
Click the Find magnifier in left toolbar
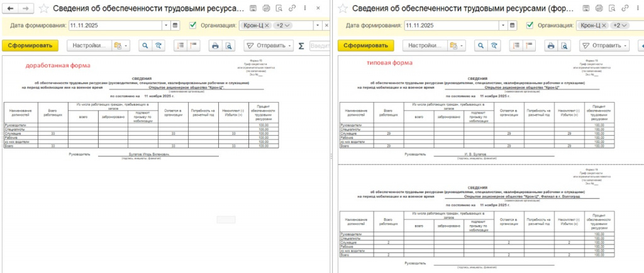[x=145, y=45]
